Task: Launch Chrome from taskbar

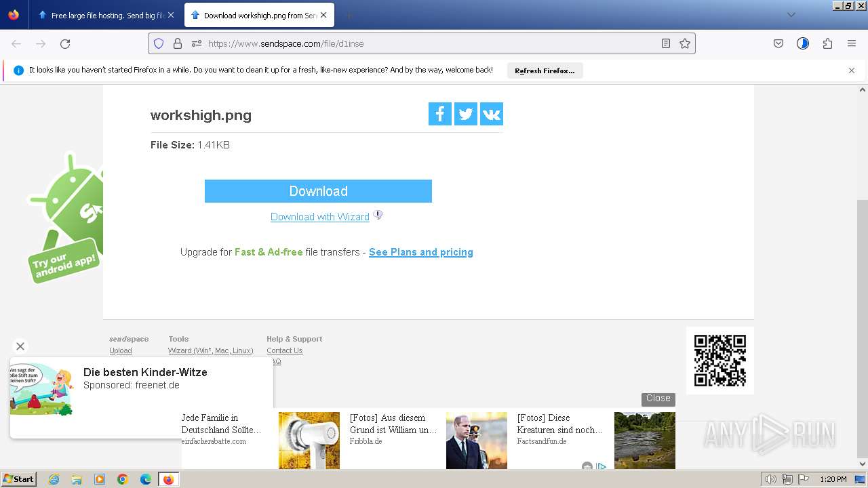Action: (123, 479)
